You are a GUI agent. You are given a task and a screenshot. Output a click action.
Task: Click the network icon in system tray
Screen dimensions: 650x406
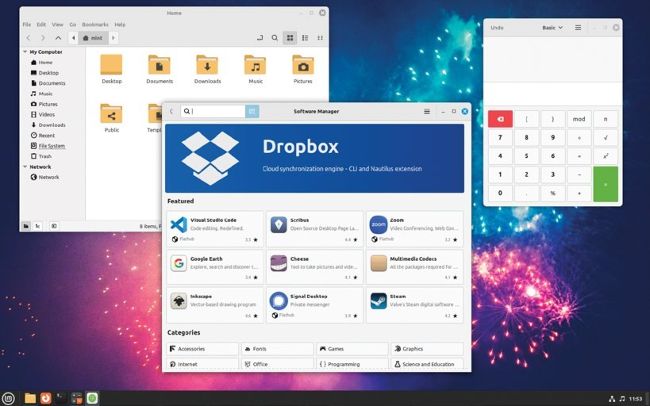click(612, 399)
